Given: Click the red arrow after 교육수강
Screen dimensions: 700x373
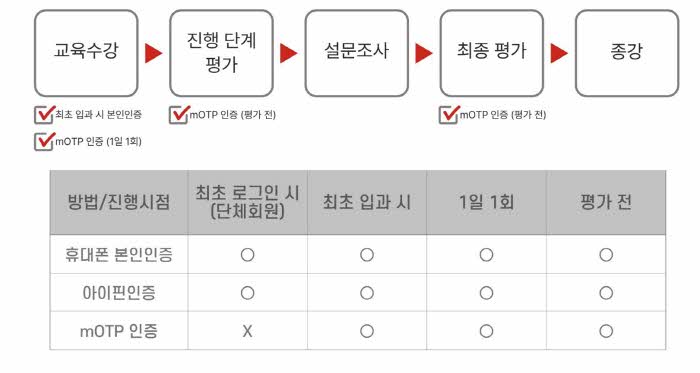Looking at the screenshot, I should (x=153, y=53).
